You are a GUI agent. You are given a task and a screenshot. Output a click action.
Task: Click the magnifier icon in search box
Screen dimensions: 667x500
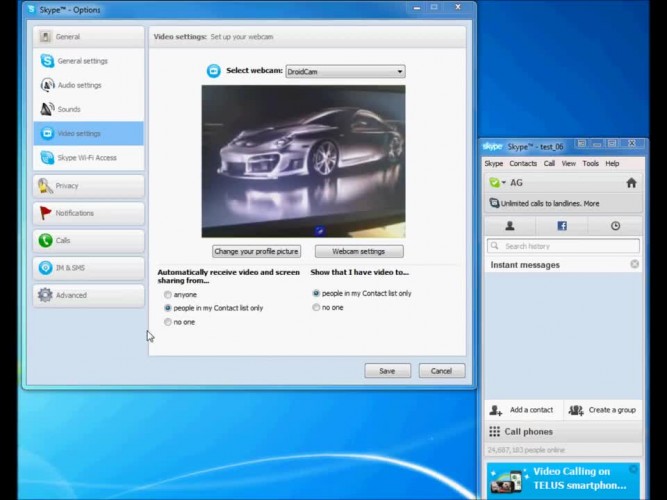pos(494,246)
